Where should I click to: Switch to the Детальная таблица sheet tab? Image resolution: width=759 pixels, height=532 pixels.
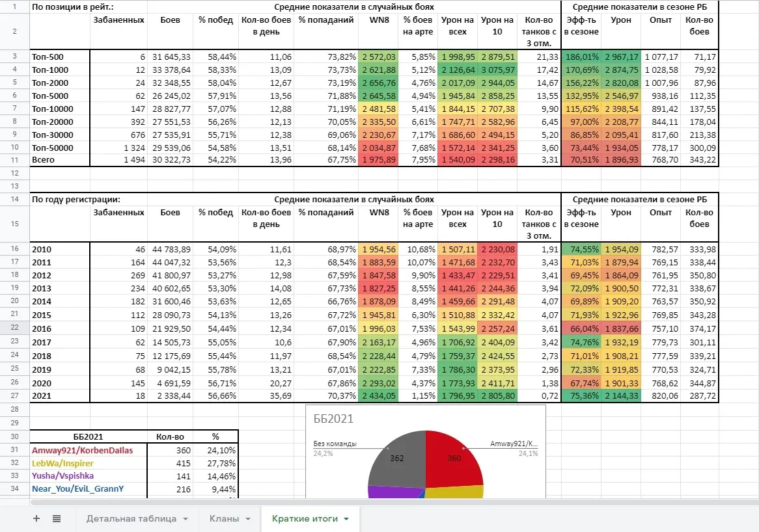point(131,518)
